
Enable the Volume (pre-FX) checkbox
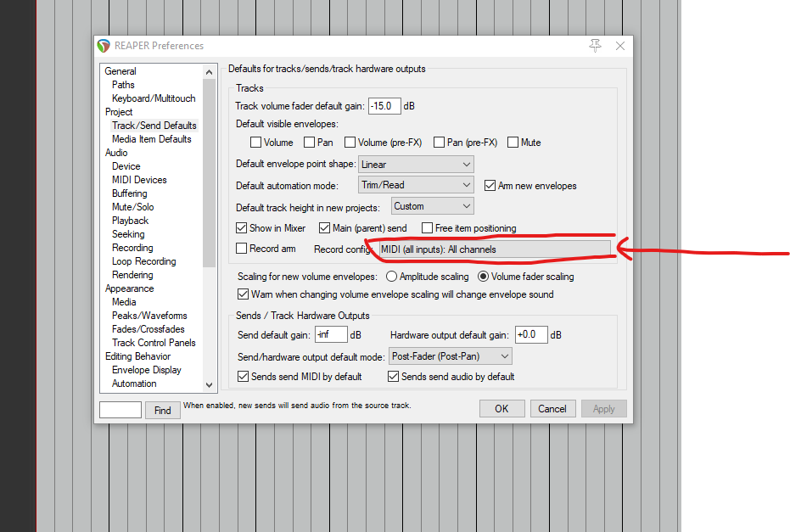coord(350,143)
